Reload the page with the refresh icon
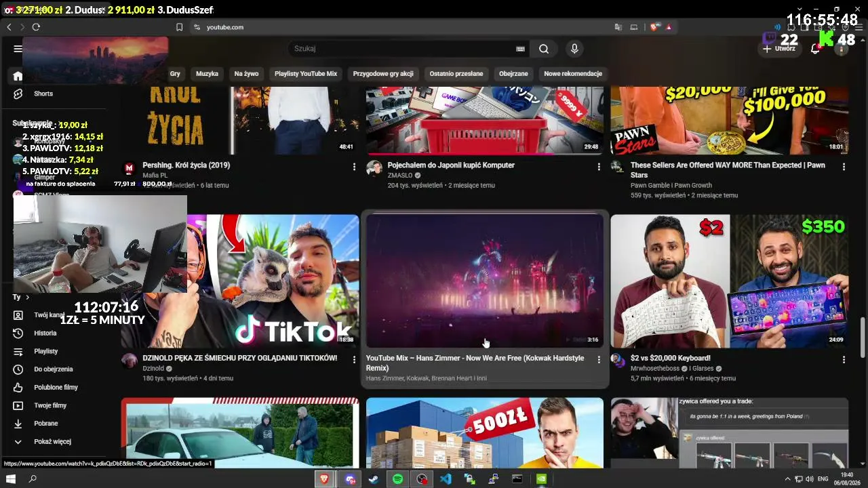 pyautogui.click(x=36, y=27)
